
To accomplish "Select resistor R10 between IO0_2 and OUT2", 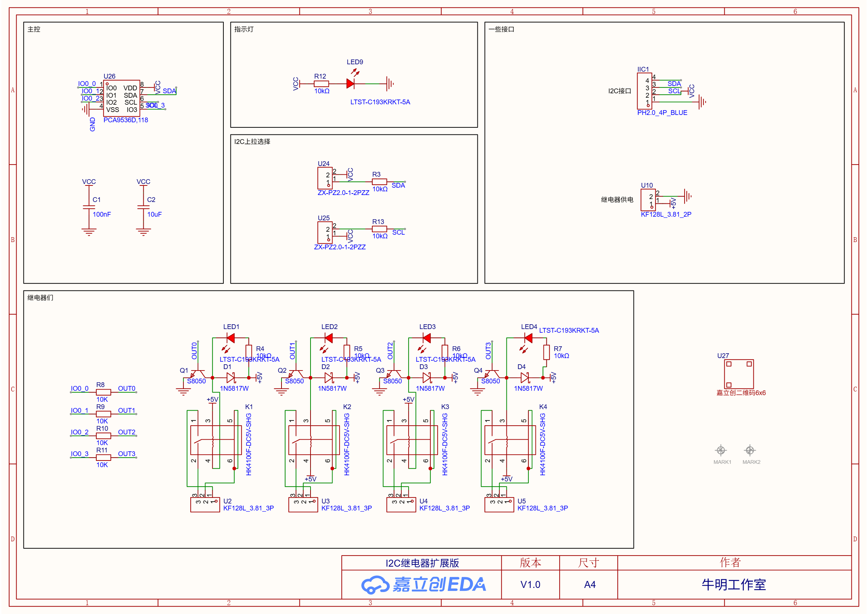I will pyautogui.click(x=103, y=436).
